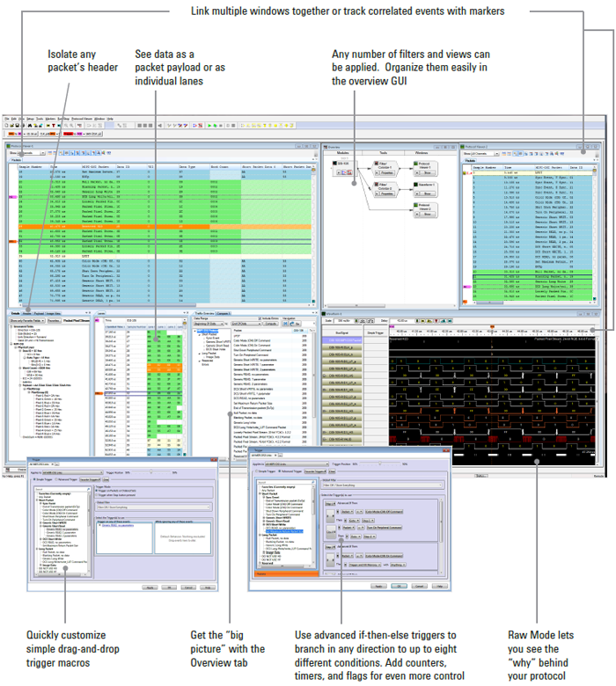The image size is (616, 686).
Task: Click the zoom in magnifier toolbar icon
Action: pyautogui.click(x=66, y=126)
